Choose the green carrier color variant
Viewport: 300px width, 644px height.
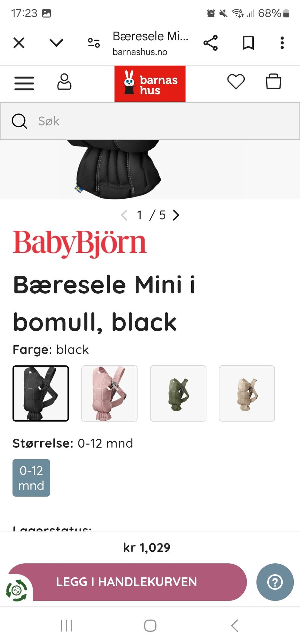click(178, 393)
